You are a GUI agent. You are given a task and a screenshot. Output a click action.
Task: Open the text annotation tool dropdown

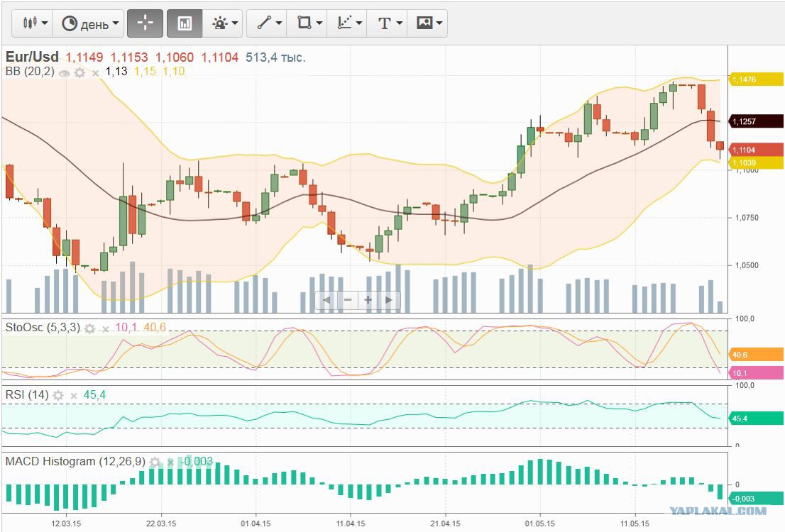pos(387,23)
